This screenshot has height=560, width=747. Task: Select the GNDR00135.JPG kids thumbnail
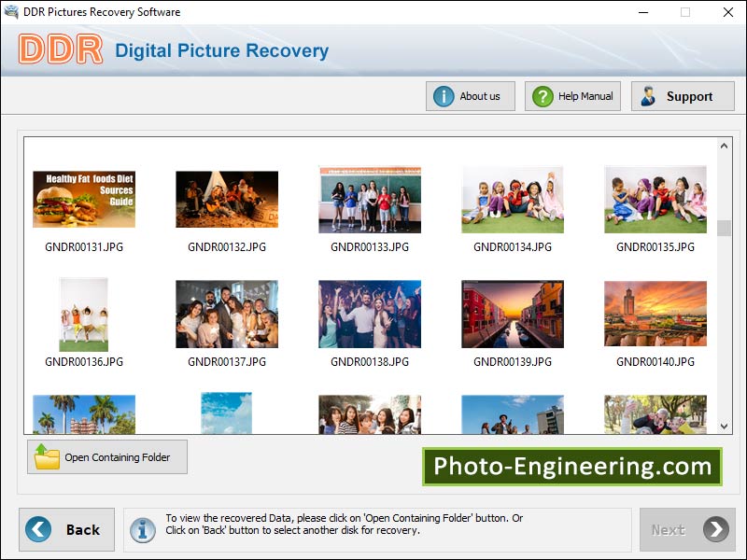[655, 199]
